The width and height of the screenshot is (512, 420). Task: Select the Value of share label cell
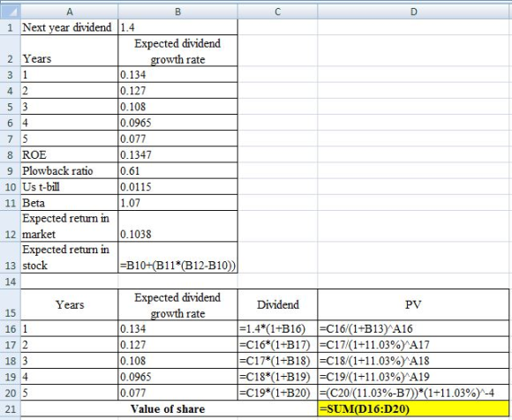click(x=169, y=409)
